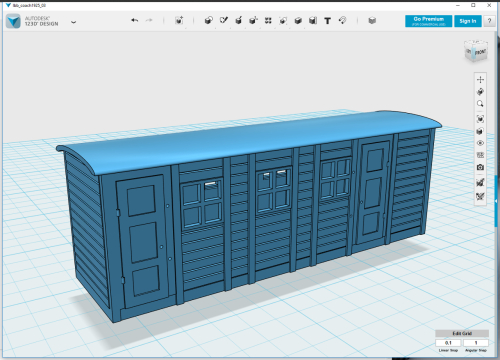Select the Zoom magnifier tool
Image resolution: width=500 pixels, height=360 pixels.
coord(480,104)
